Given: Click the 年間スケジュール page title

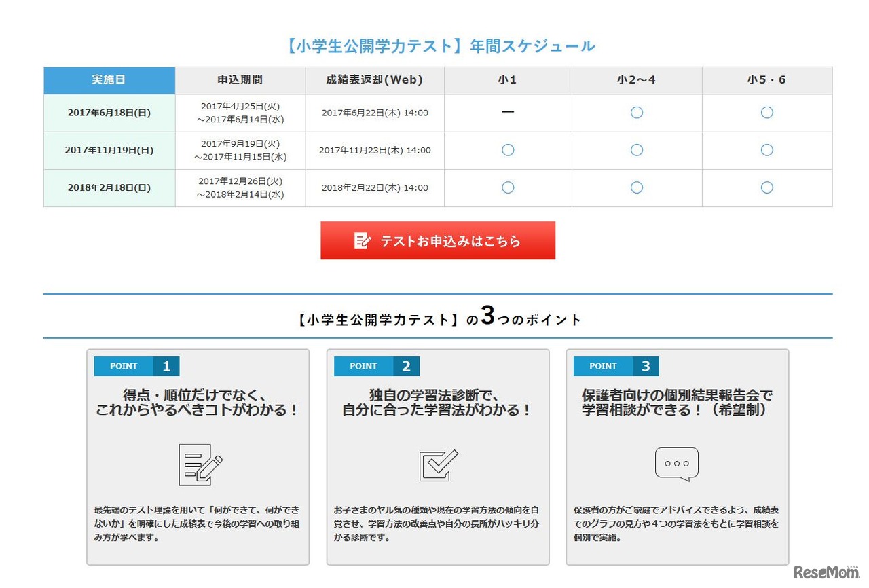Looking at the screenshot, I should point(441,45).
